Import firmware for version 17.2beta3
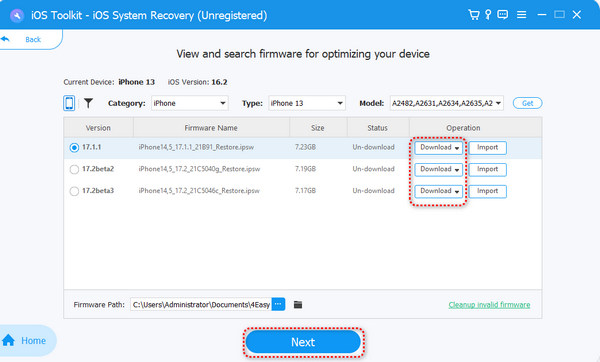 [x=488, y=191]
